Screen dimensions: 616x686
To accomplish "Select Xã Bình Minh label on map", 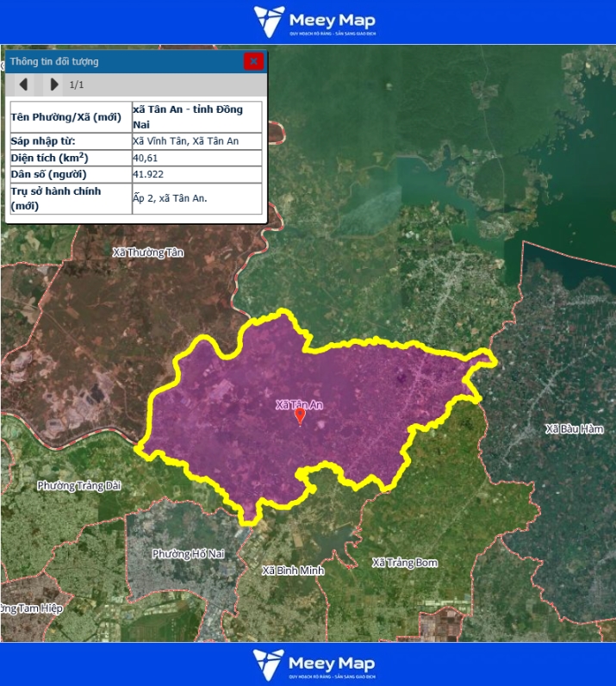I will 291,571.
